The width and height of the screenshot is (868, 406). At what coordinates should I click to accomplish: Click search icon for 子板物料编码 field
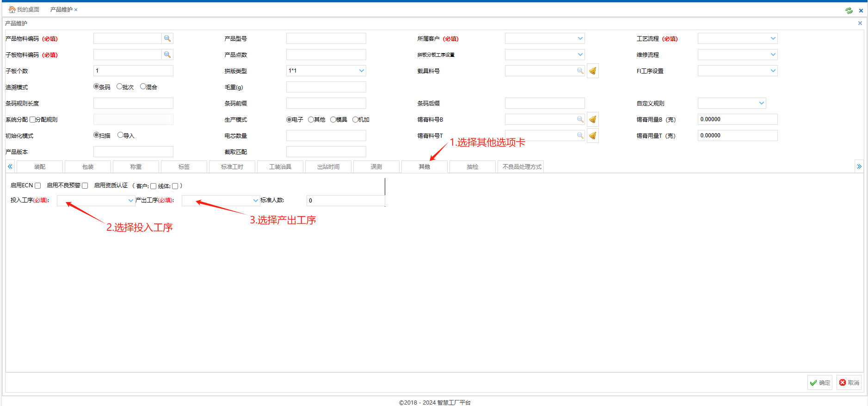coord(167,55)
